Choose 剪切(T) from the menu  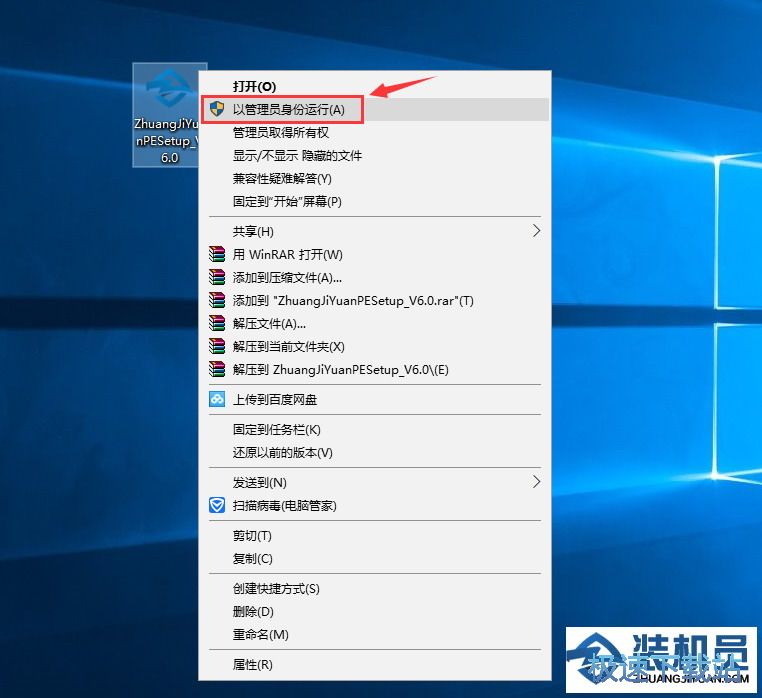pyautogui.click(x=374, y=536)
